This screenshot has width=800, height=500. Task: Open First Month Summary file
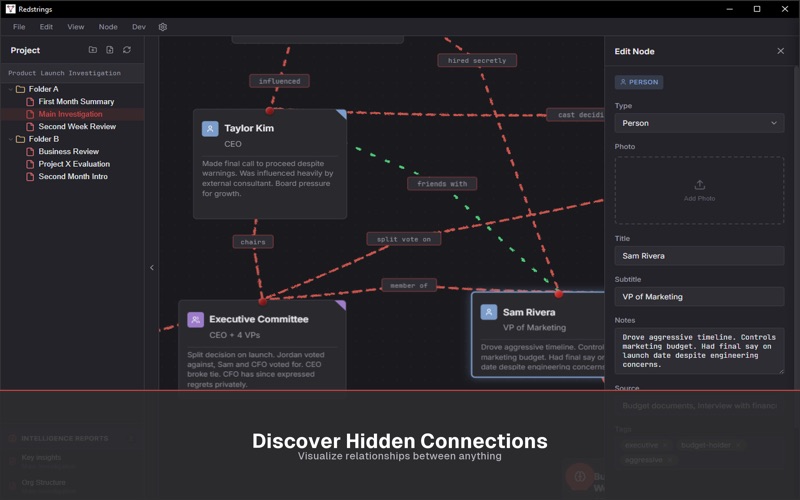pyautogui.click(x=77, y=102)
